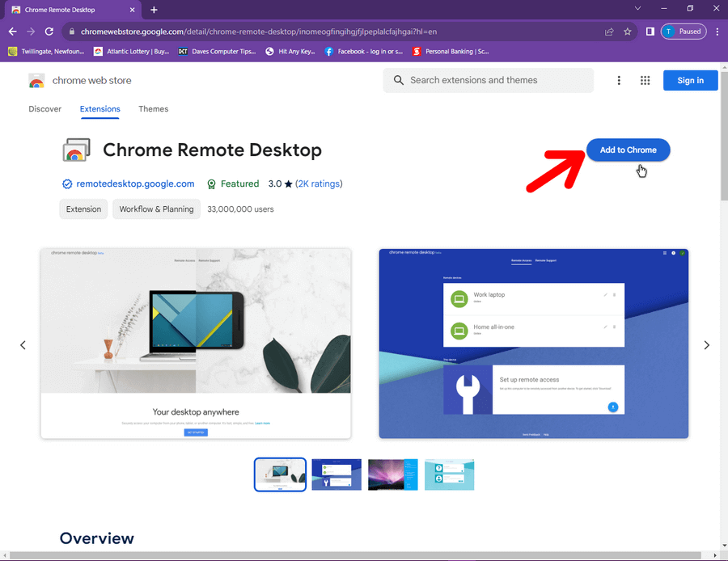Select the third carousel thumbnail

tap(393, 475)
